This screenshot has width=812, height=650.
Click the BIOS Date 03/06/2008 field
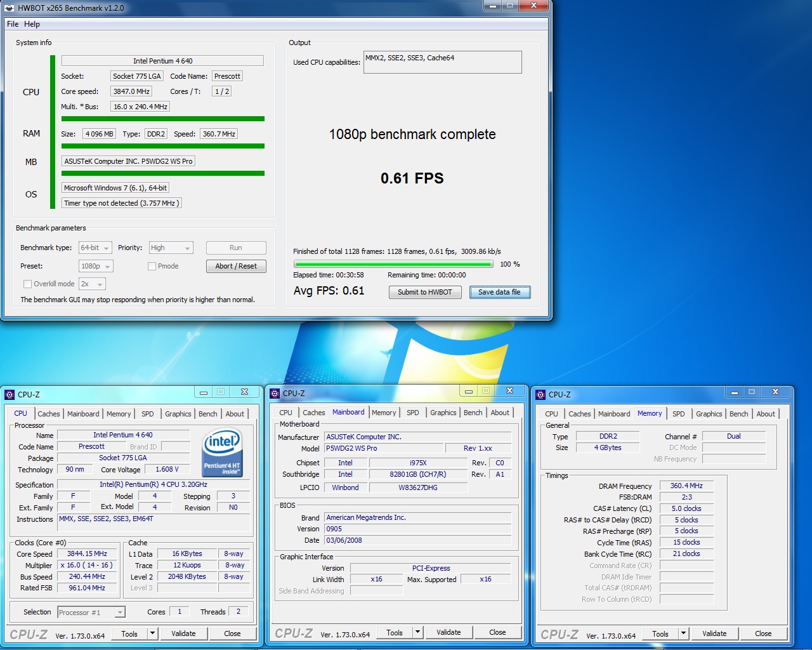point(417,540)
